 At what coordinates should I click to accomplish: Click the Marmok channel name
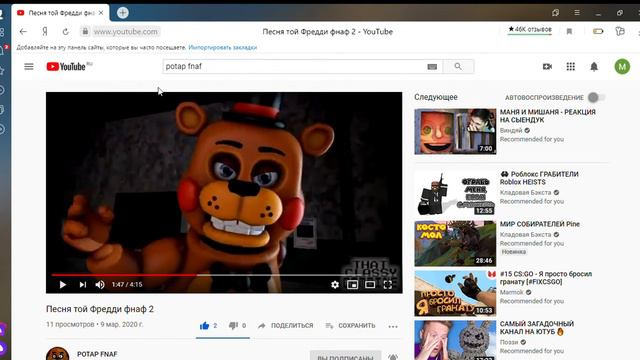pyautogui.click(x=511, y=292)
